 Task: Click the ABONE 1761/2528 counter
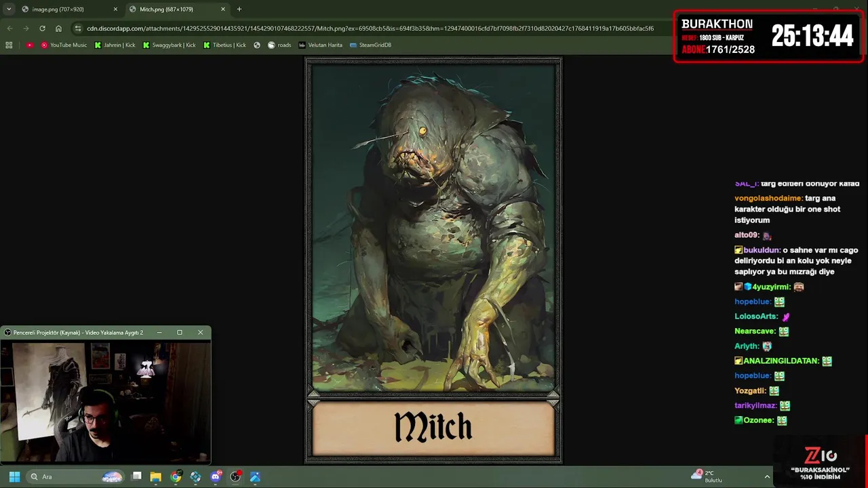pyautogui.click(x=717, y=49)
